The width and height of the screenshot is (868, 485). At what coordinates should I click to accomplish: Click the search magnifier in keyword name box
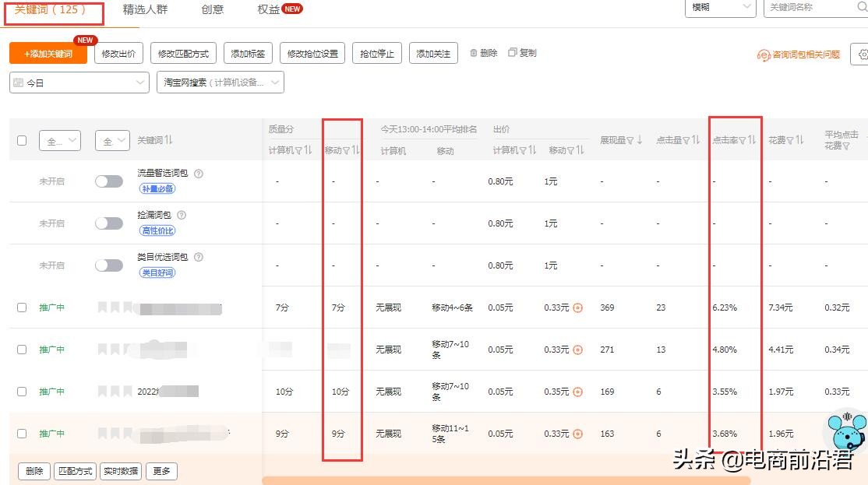861,9
